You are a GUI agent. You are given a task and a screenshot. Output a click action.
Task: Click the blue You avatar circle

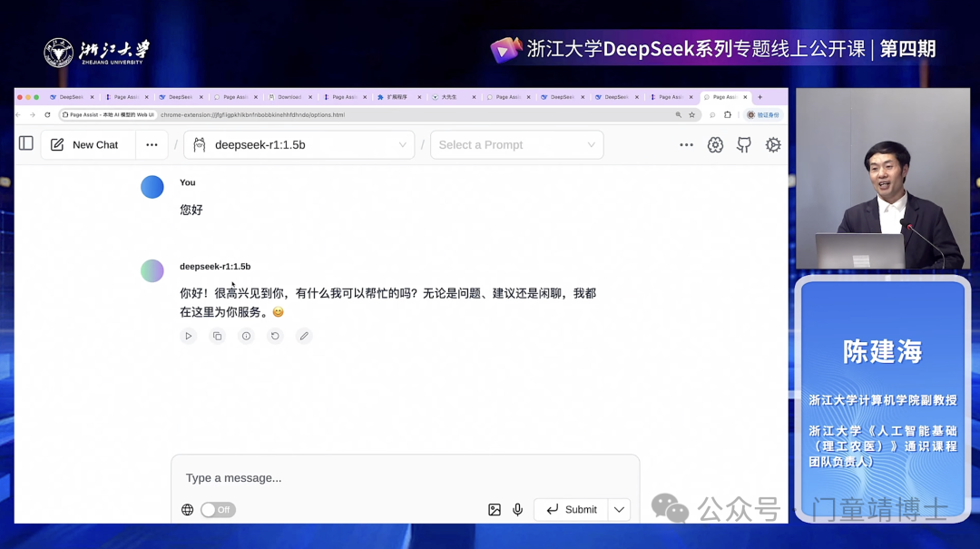[152, 187]
